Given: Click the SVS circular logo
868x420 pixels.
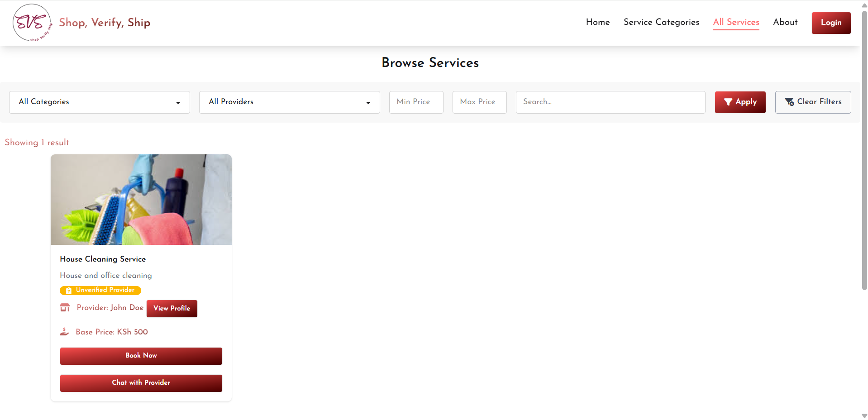Looking at the screenshot, I should [32, 23].
